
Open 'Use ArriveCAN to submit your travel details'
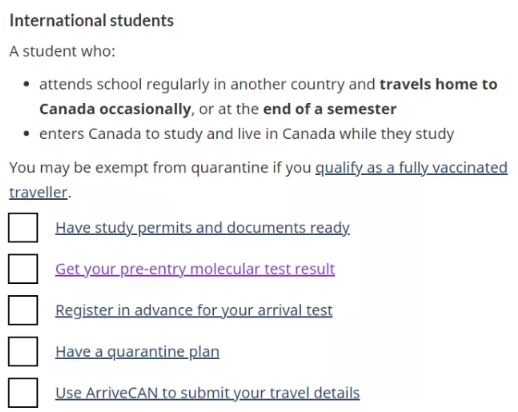207,393
